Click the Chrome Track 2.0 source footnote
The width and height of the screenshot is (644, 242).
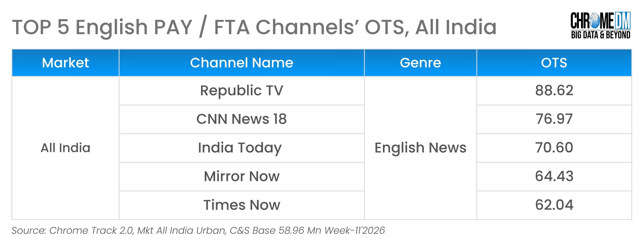(x=198, y=231)
